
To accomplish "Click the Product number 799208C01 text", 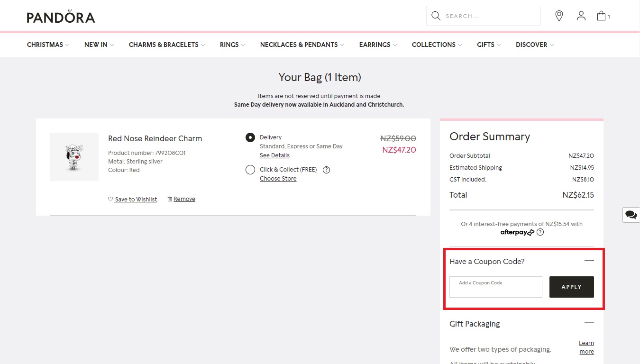I will (x=146, y=153).
